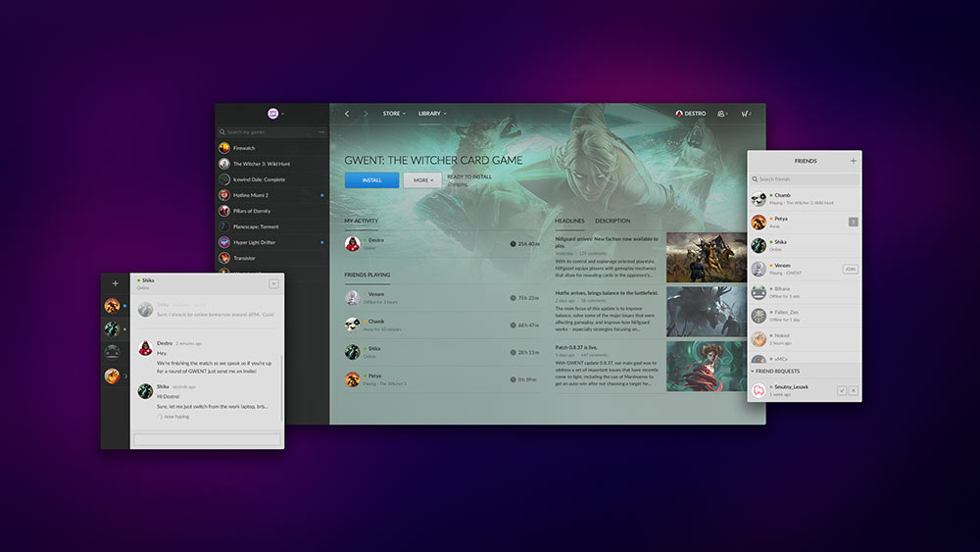Switch to the DESCRIPTION tab

click(612, 221)
